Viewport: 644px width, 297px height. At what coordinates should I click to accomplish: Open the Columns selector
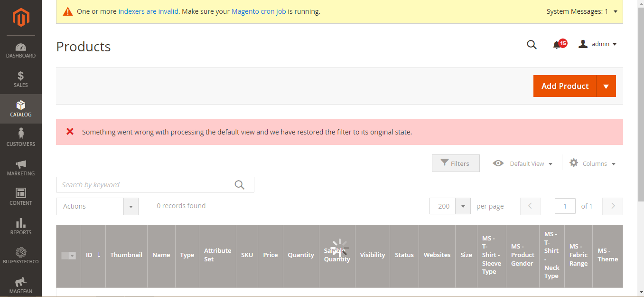(x=592, y=163)
